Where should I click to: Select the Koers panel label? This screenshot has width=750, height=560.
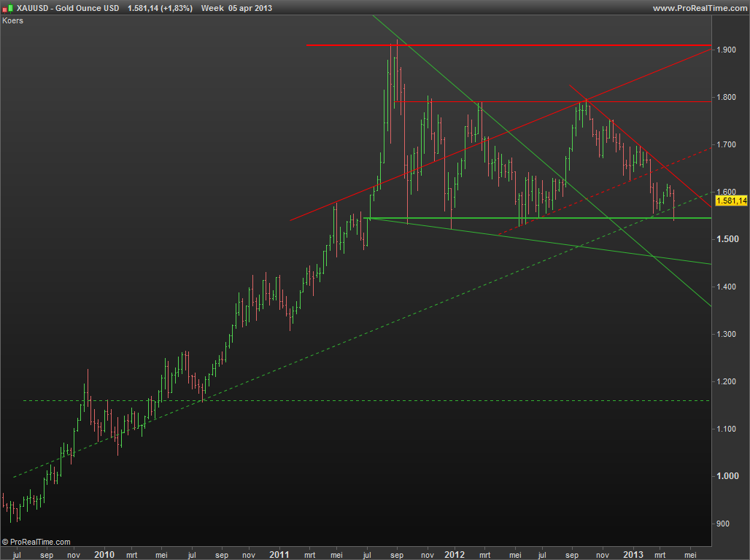(x=13, y=20)
